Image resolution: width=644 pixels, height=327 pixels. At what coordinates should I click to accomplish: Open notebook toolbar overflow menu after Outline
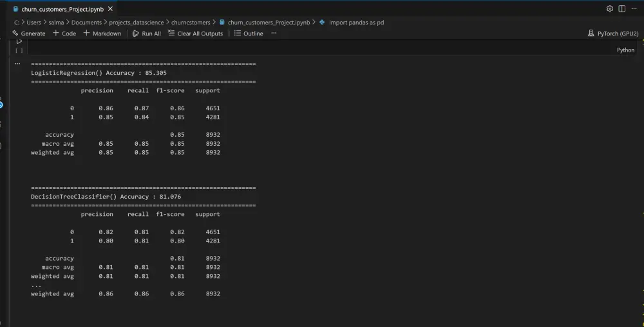click(x=274, y=34)
